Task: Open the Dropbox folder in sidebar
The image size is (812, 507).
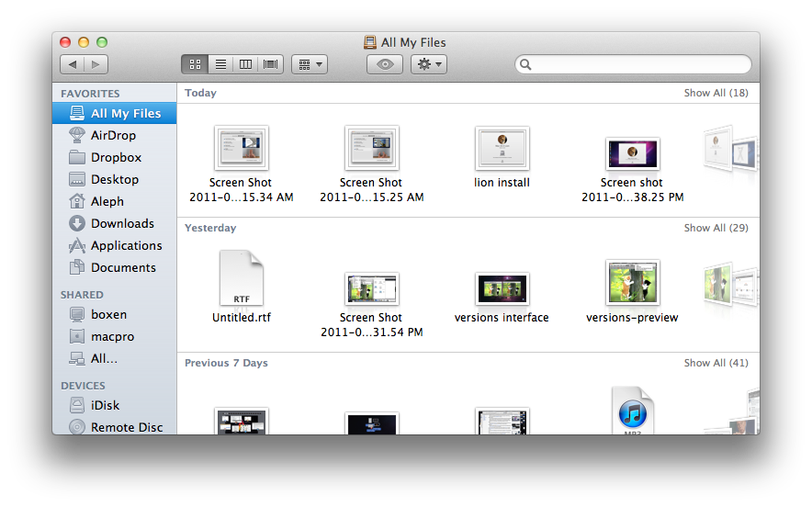Action: pyautogui.click(x=115, y=157)
